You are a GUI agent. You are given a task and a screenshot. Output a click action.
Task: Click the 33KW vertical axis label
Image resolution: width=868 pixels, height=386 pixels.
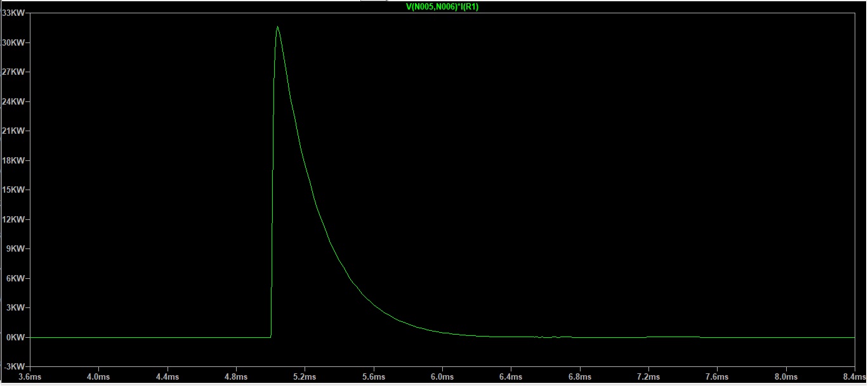pyautogui.click(x=13, y=13)
